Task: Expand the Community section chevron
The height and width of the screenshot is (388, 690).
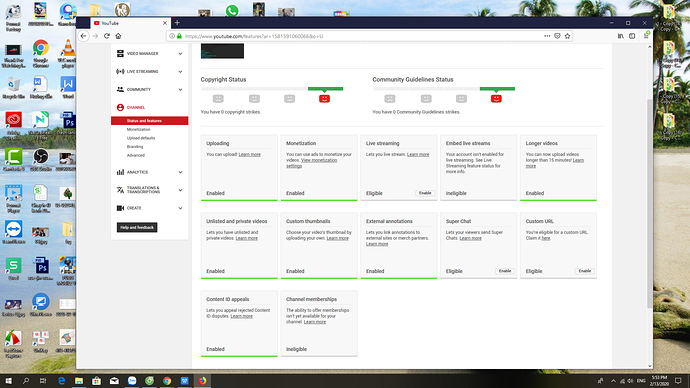Action: point(180,90)
